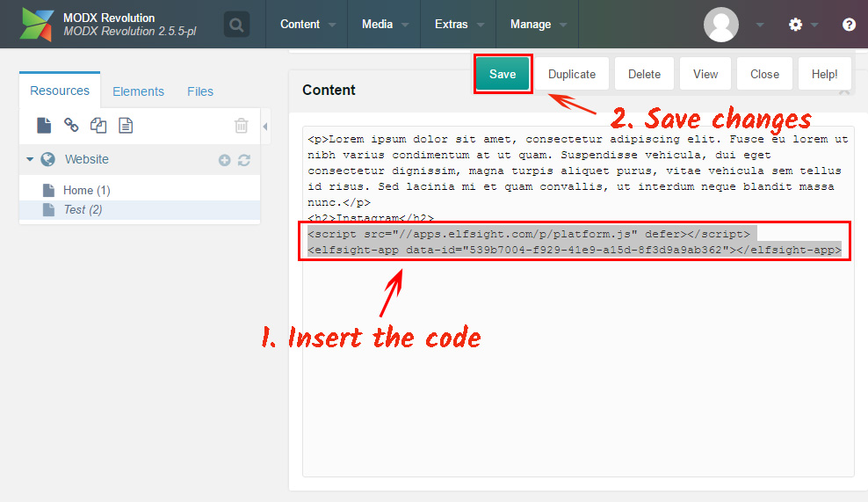This screenshot has width=868, height=502.
Task: Switch to the Resources tab
Action: coord(60,91)
